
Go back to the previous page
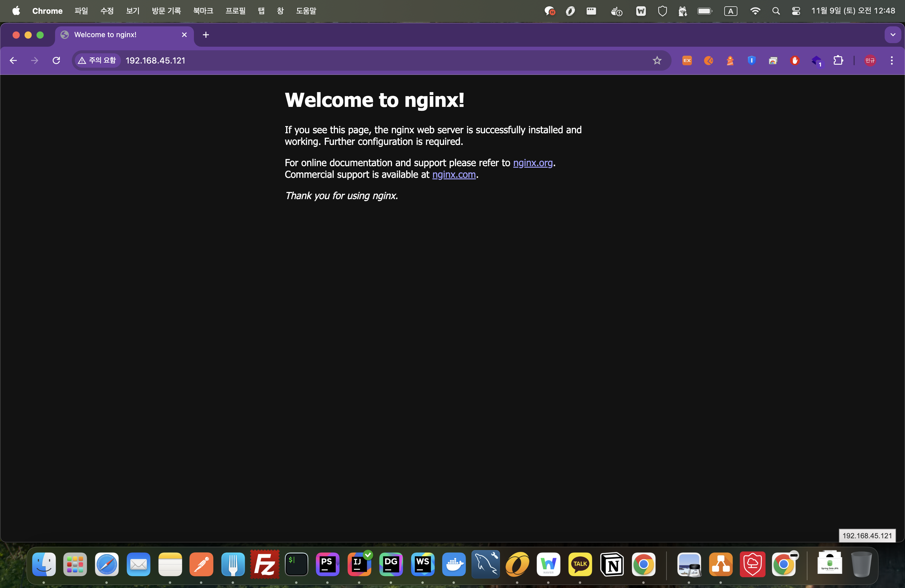[x=13, y=60]
